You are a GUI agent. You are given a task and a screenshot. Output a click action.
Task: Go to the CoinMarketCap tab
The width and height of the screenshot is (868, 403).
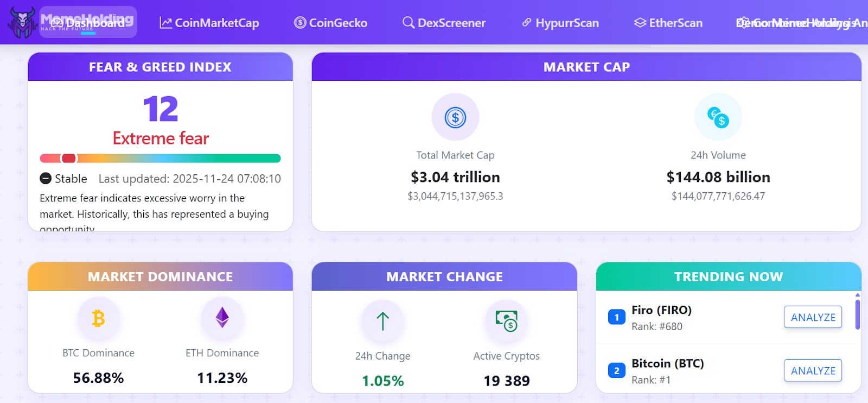[209, 23]
